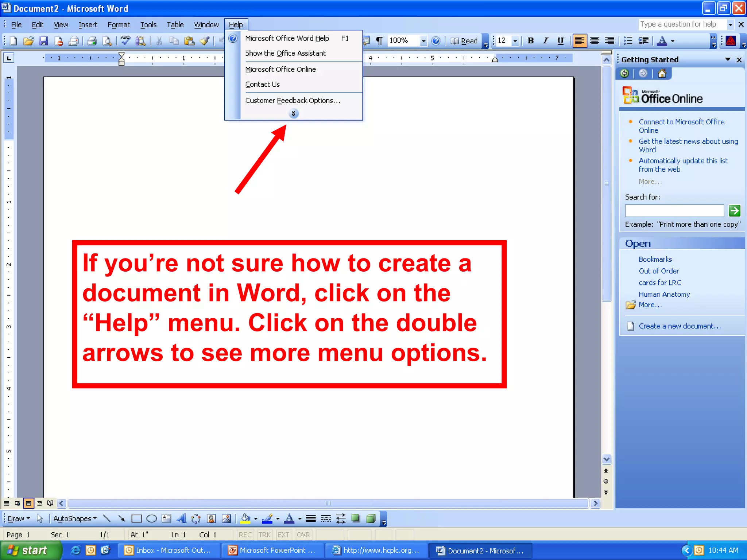Click the 3-D Style icon
This screenshot has width=747, height=560.
(x=371, y=518)
